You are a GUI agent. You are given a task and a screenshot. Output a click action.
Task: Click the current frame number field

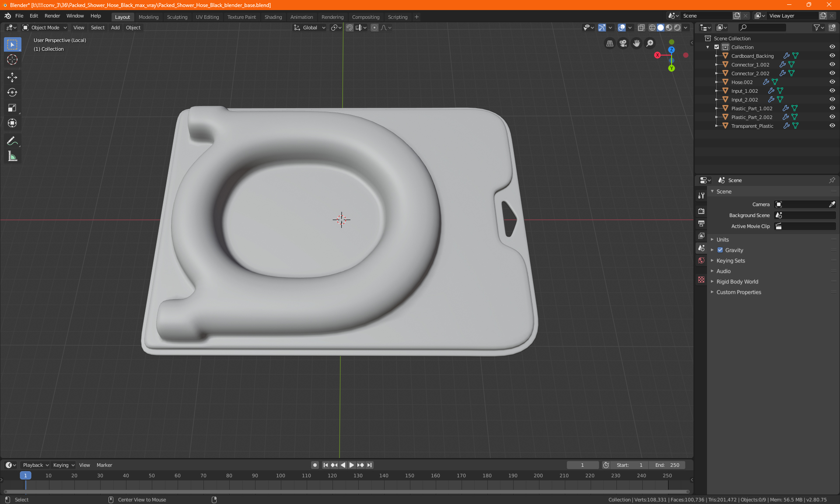coord(582,465)
